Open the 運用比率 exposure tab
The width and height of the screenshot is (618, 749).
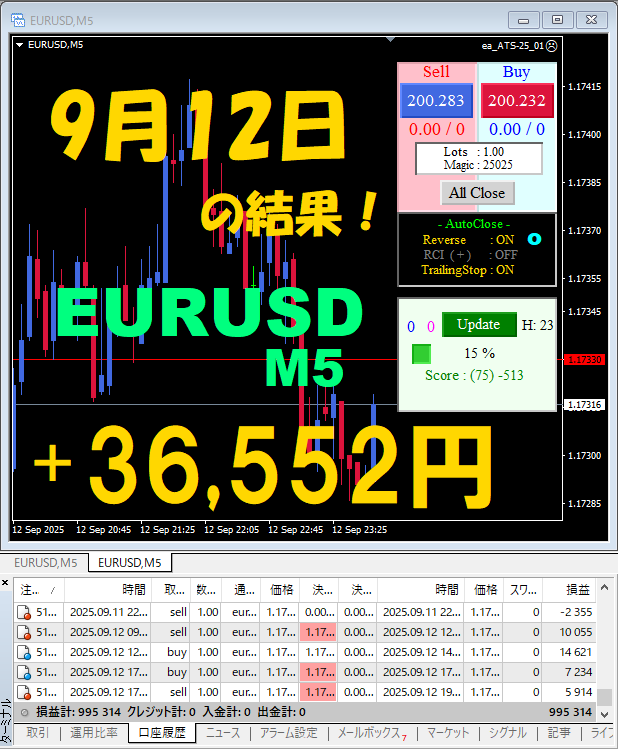94,733
